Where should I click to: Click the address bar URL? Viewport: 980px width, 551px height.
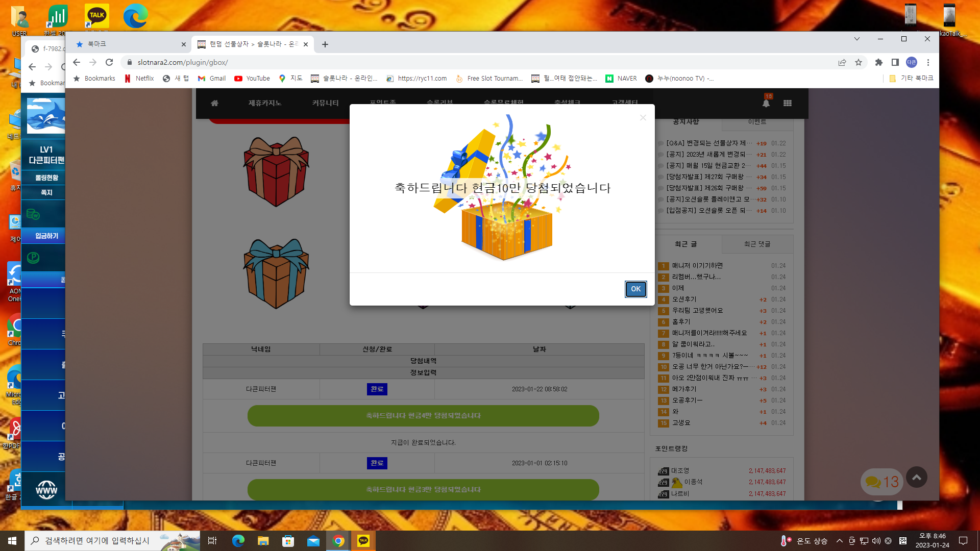tap(183, 62)
